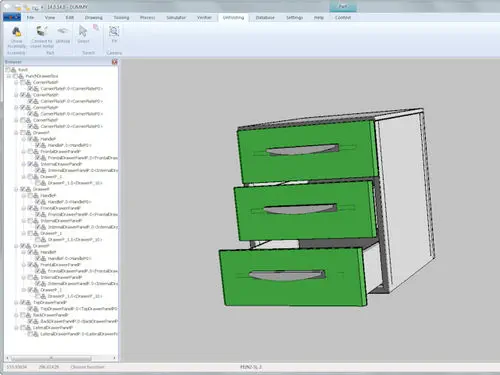Click the Show Assembly ribbon icon
The width and height of the screenshot is (500, 375).
click(16, 32)
